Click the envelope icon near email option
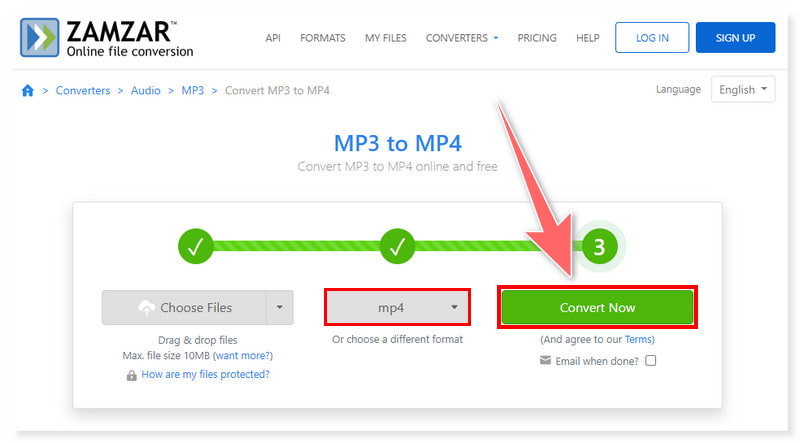 pos(545,360)
